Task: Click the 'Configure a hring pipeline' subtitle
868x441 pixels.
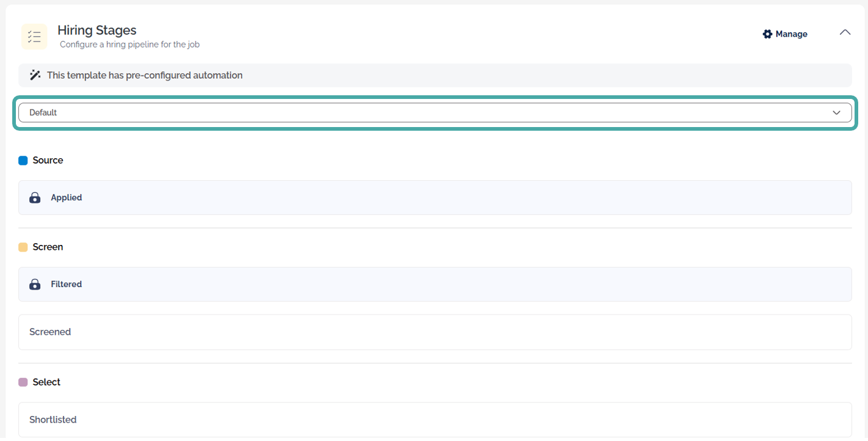Action: tap(130, 45)
